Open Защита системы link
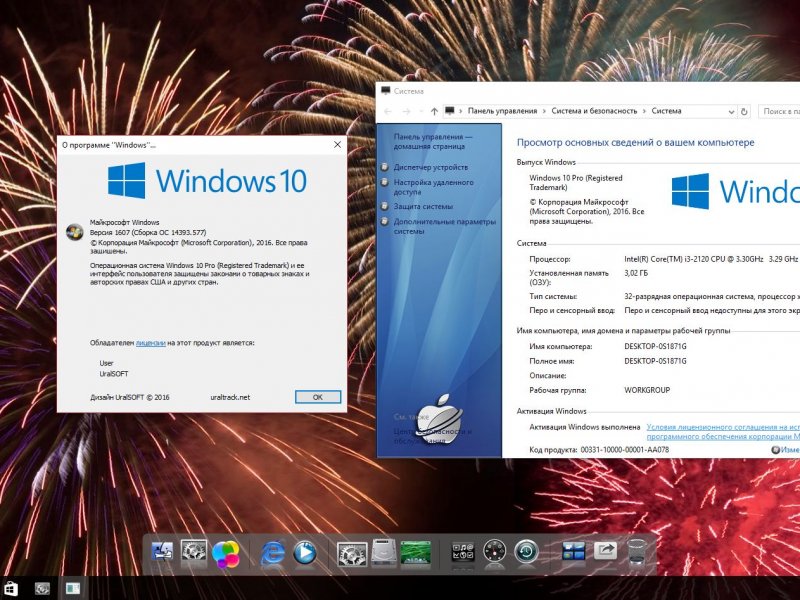 click(x=423, y=206)
